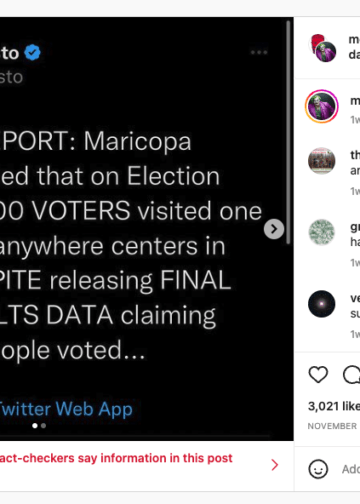Screen dimensions: 360x504
Task: View the 3,021 likes list
Action: click(334, 406)
